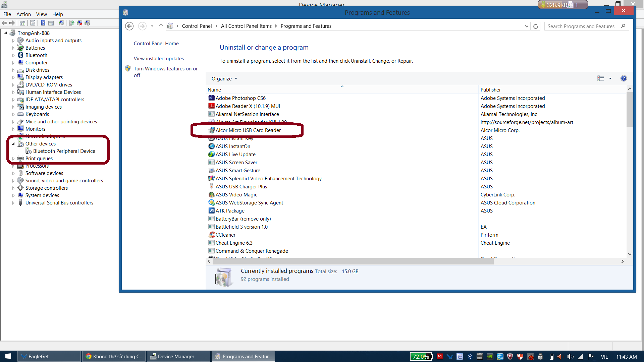
Task: Click the Name column header
Action: [342, 90]
